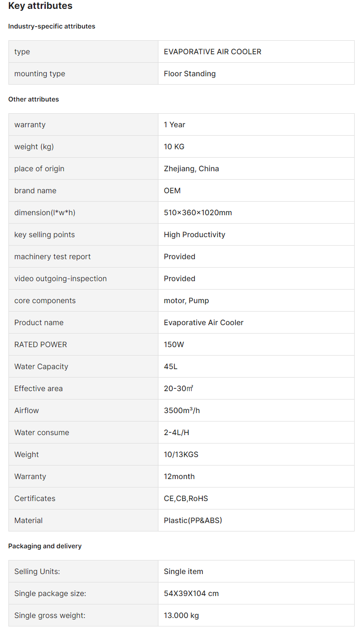This screenshot has width=364, height=633.
Task: Click the Floor Standing mounting type value
Action: pos(190,74)
